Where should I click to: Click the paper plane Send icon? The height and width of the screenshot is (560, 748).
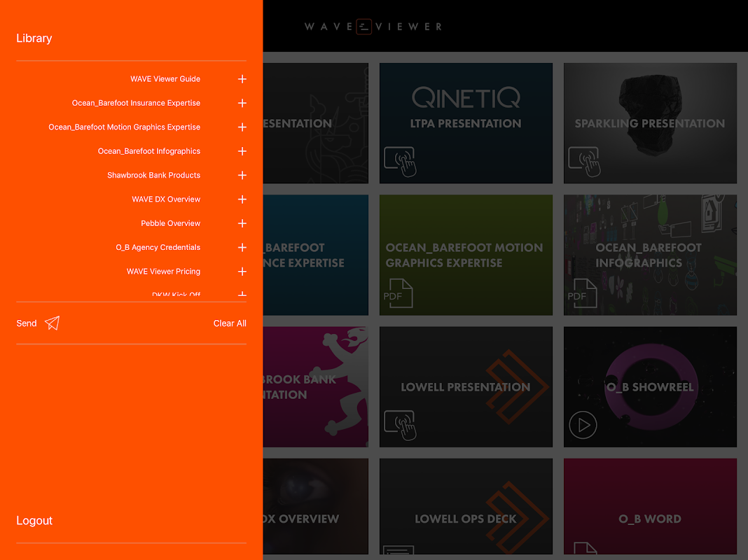(x=52, y=323)
